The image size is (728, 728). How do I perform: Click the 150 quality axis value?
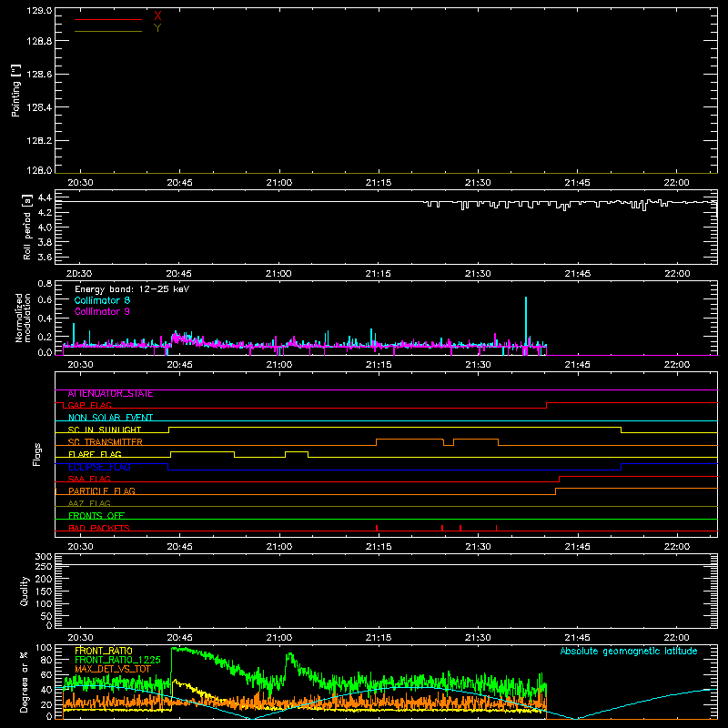click(x=44, y=591)
